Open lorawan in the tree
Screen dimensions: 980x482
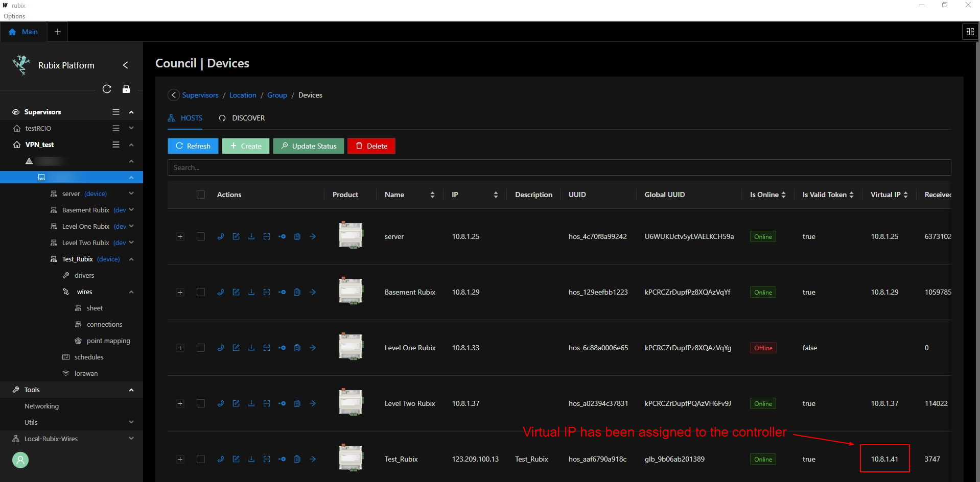click(x=86, y=373)
